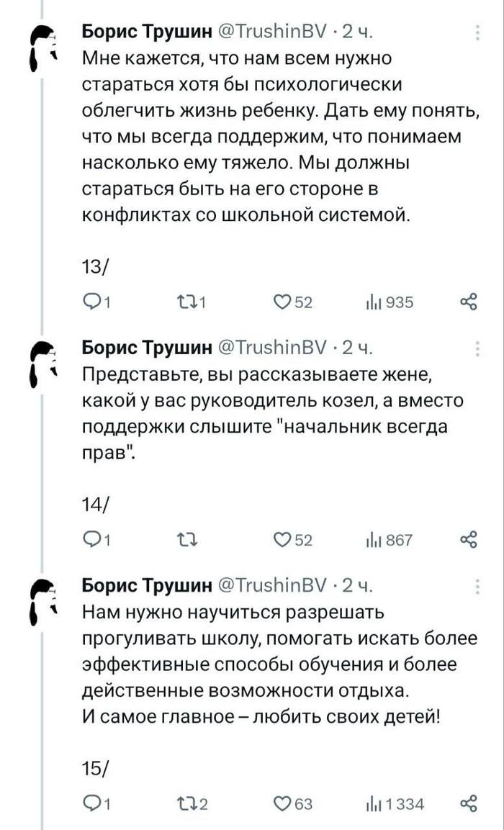Open more options for third tweet

tap(478, 587)
